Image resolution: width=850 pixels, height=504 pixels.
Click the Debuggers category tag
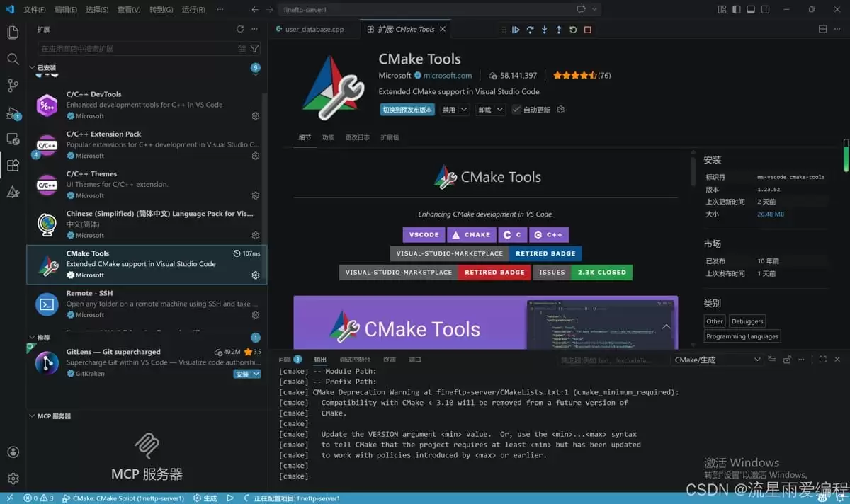[x=747, y=321]
